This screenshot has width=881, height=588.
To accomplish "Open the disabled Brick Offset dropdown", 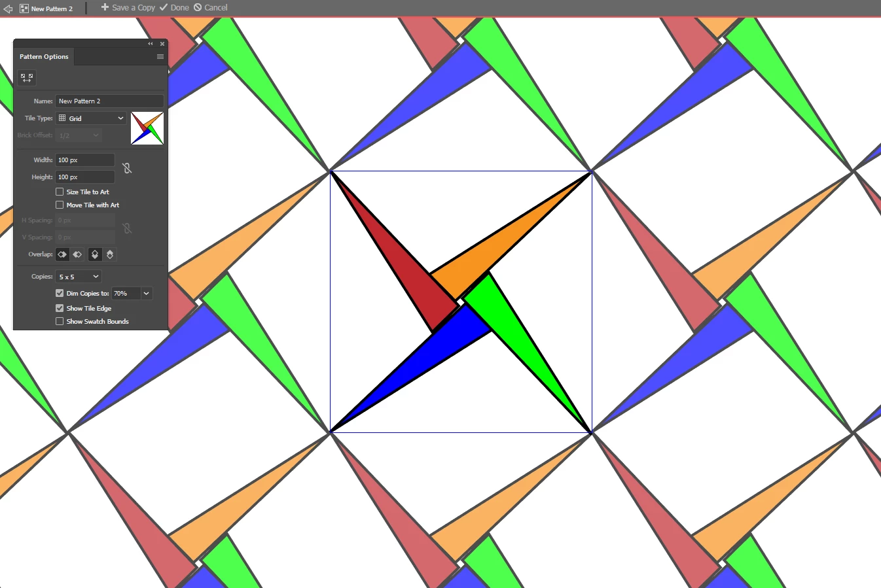I will [79, 135].
